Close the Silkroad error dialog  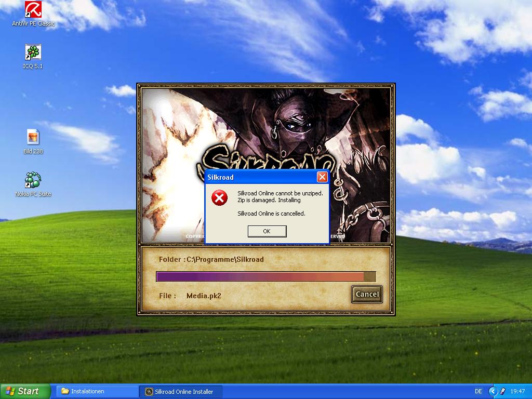pyautogui.click(x=322, y=177)
